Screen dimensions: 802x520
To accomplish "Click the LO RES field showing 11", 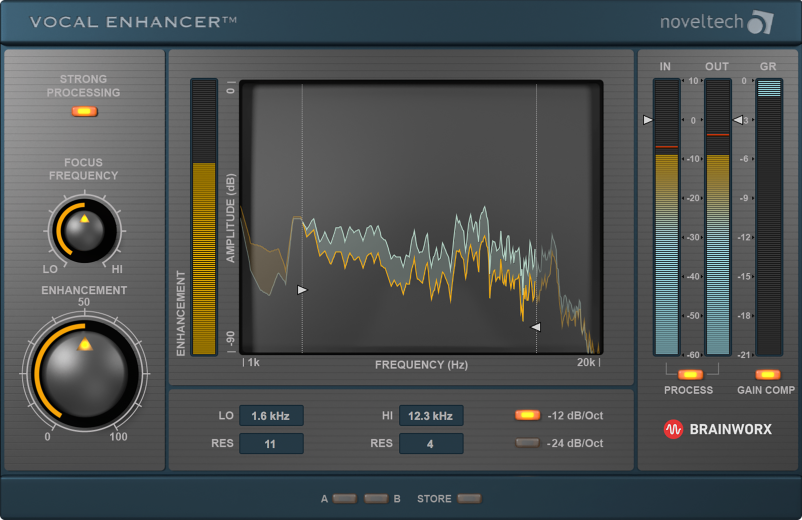I will 271,443.
